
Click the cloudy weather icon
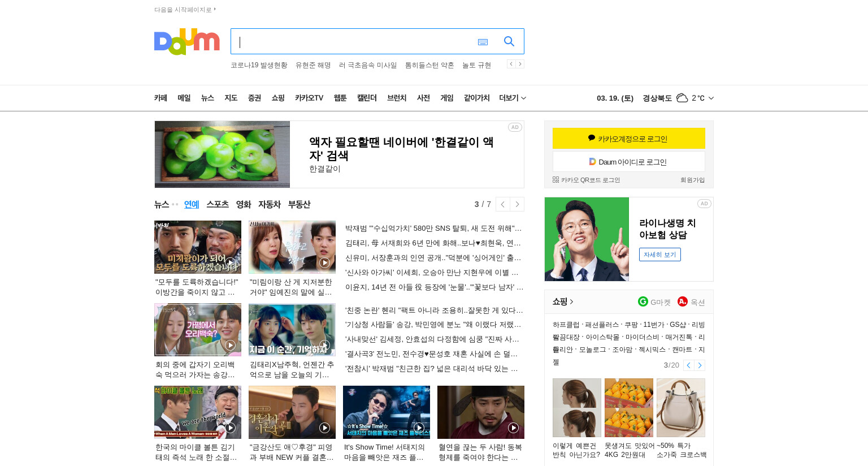pyautogui.click(x=682, y=98)
